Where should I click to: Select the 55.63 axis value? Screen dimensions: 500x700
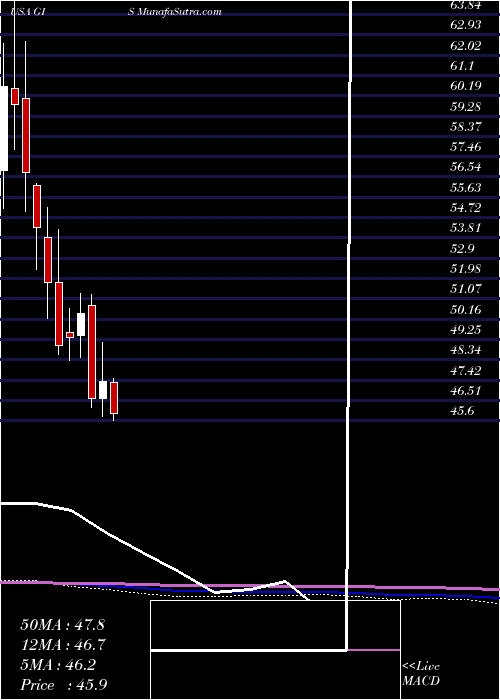466,188
